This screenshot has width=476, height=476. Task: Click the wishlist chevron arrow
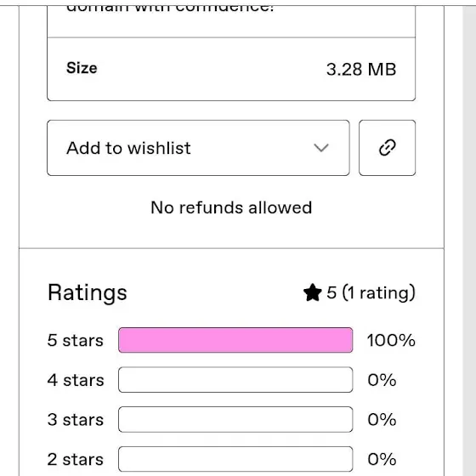pyautogui.click(x=321, y=148)
